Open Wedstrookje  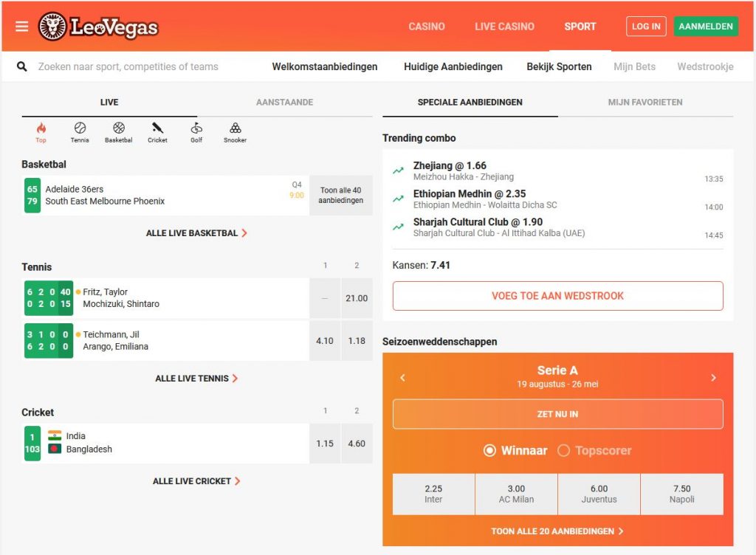tap(705, 66)
